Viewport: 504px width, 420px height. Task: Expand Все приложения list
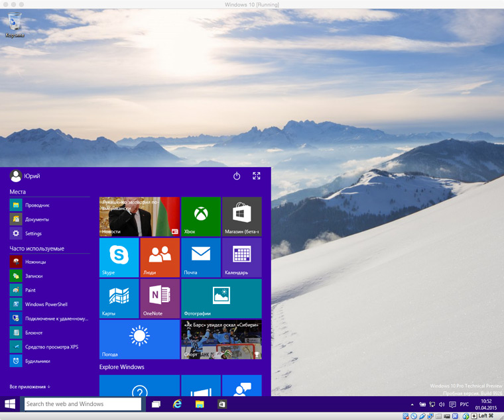point(30,387)
